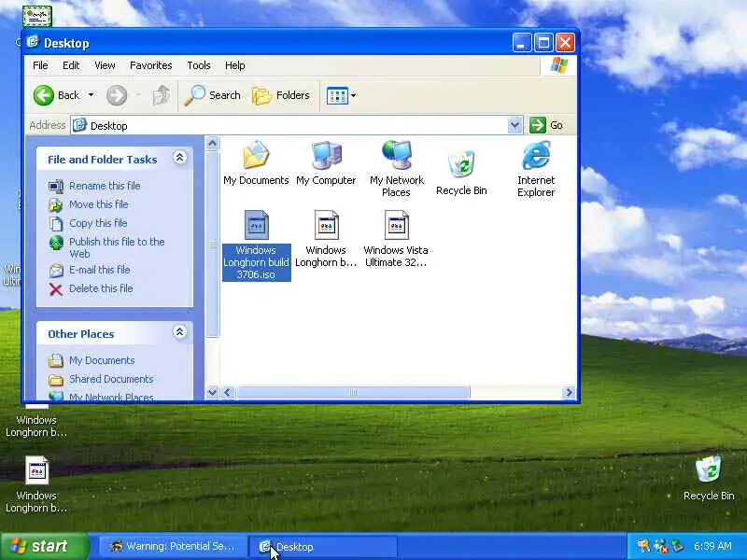Screen dimensions: 747x560
Task: Open the Edit menu
Action: [x=71, y=65]
